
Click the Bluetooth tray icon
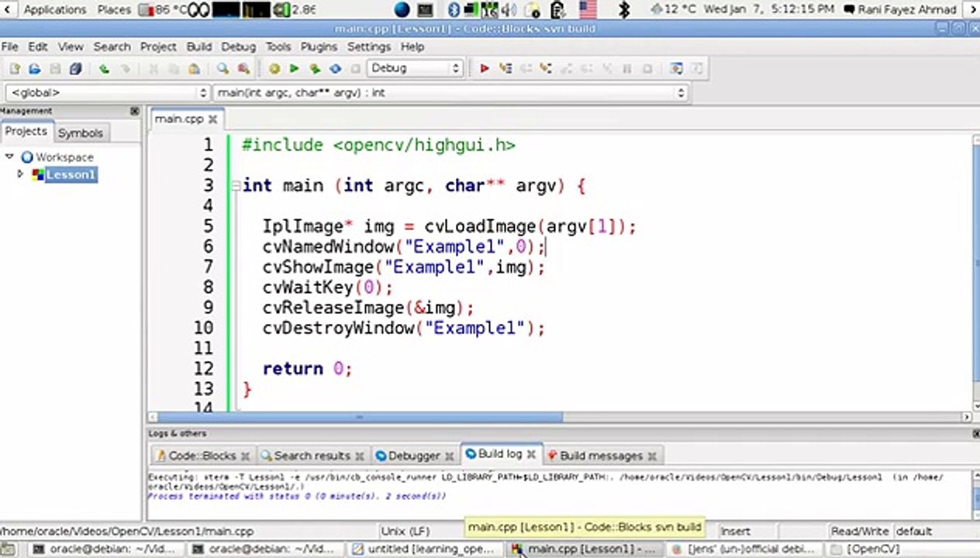(454, 9)
